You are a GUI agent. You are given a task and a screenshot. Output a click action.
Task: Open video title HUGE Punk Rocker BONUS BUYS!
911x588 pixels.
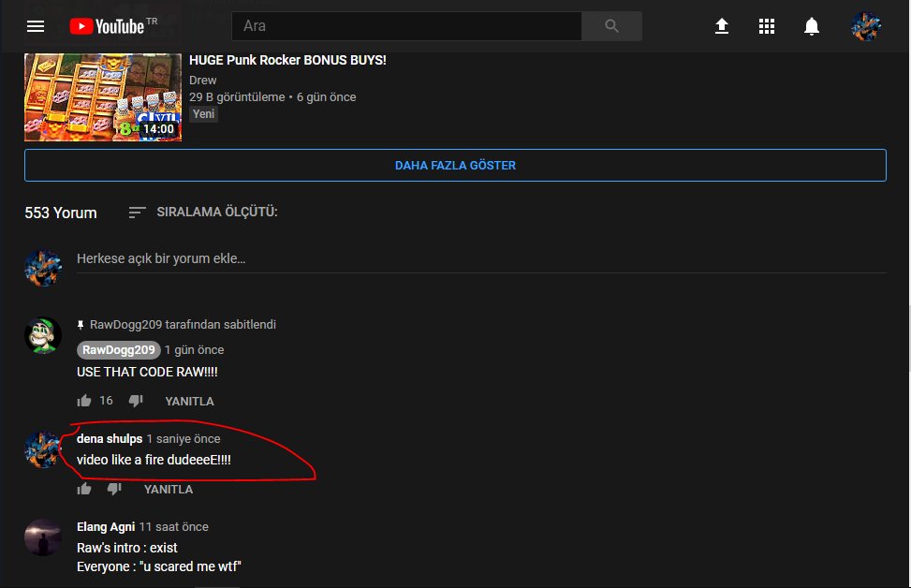(x=287, y=60)
